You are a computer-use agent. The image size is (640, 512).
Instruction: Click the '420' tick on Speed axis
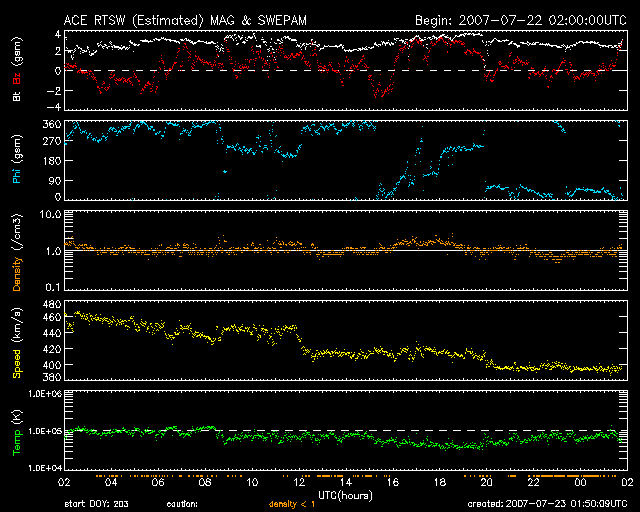coord(52,349)
